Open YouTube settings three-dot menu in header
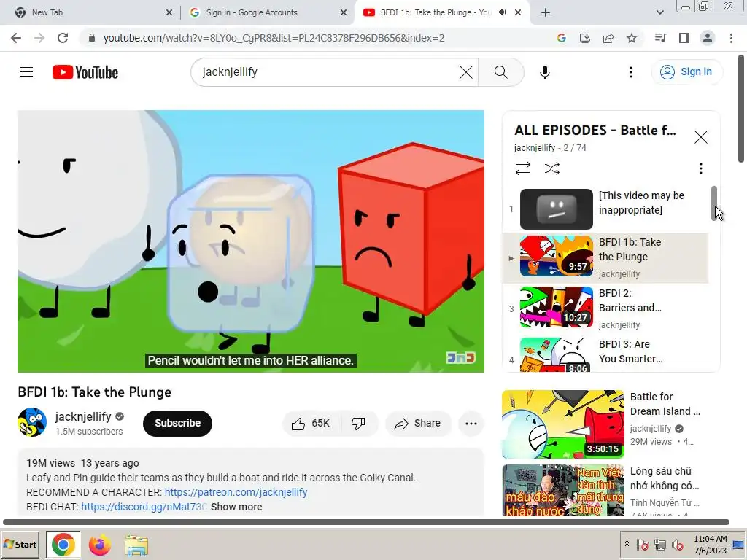 point(631,72)
